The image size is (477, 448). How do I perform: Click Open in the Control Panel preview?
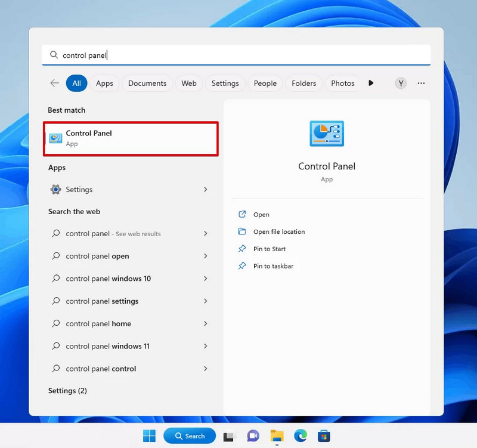point(261,215)
